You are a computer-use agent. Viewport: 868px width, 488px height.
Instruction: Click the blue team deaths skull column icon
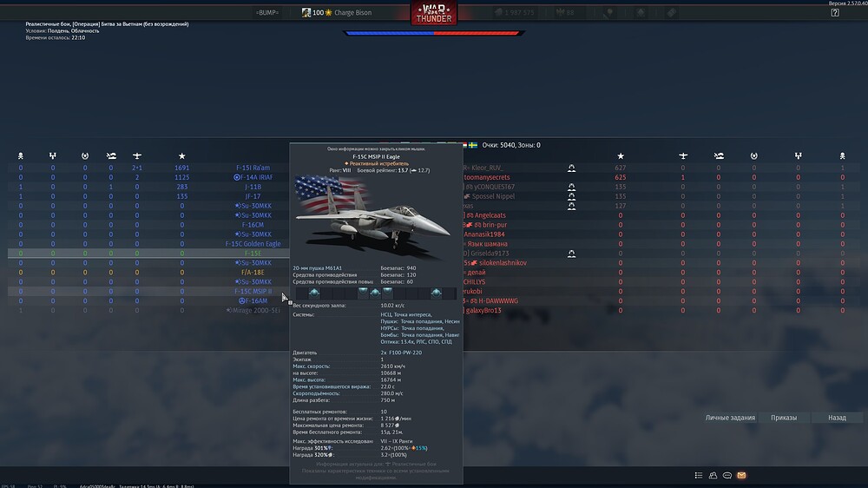tap(21, 156)
